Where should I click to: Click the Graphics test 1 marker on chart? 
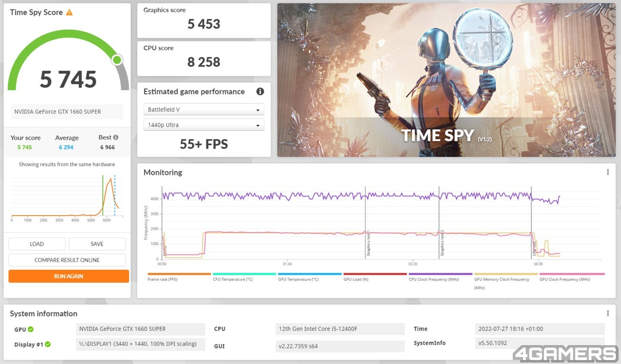[x=368, y=242]
